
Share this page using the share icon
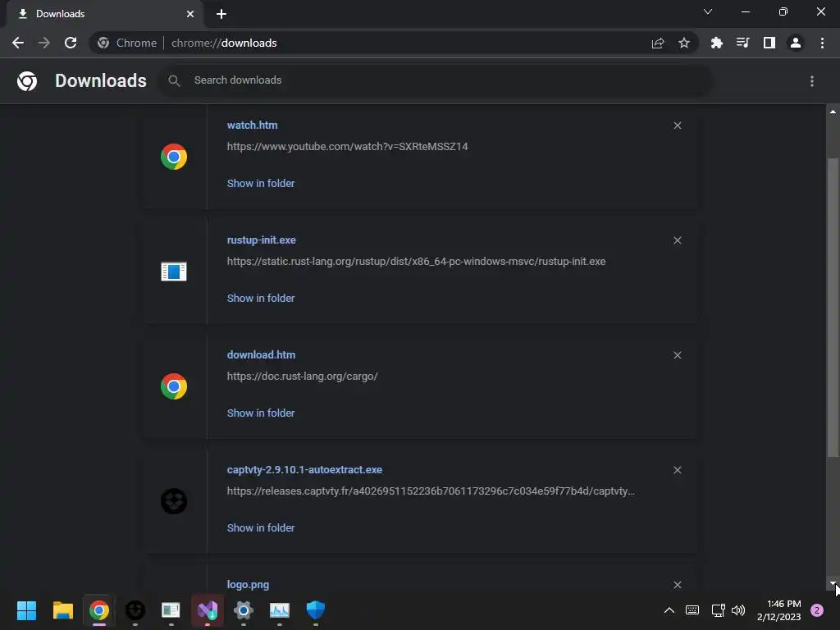point(658,43)
